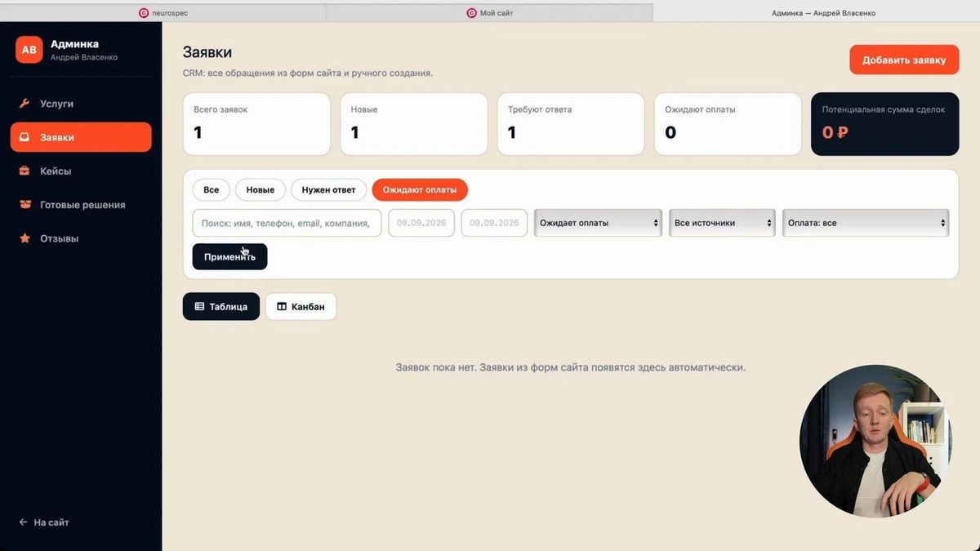
Task: Go to Кейсы in the sidebar
Action: [x=81, y=171]
